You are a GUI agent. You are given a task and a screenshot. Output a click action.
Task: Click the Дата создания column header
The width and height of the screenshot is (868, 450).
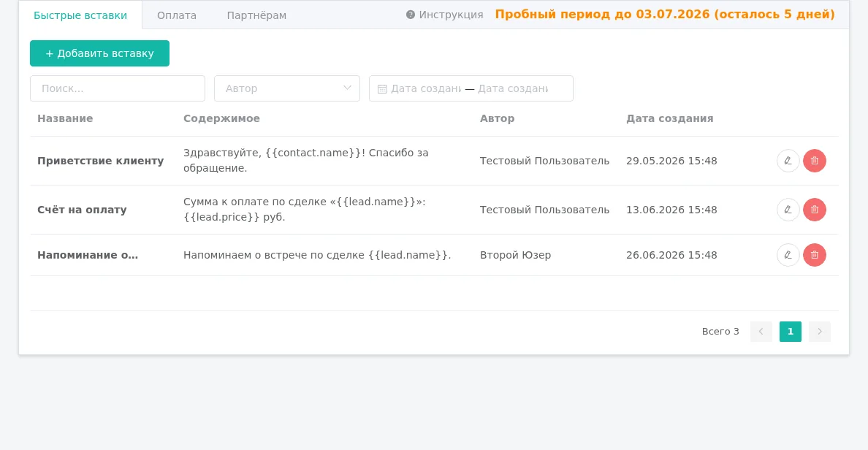point(670,118)
